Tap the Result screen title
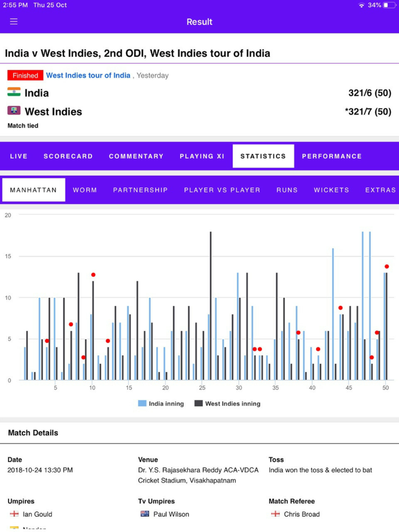 199,22
